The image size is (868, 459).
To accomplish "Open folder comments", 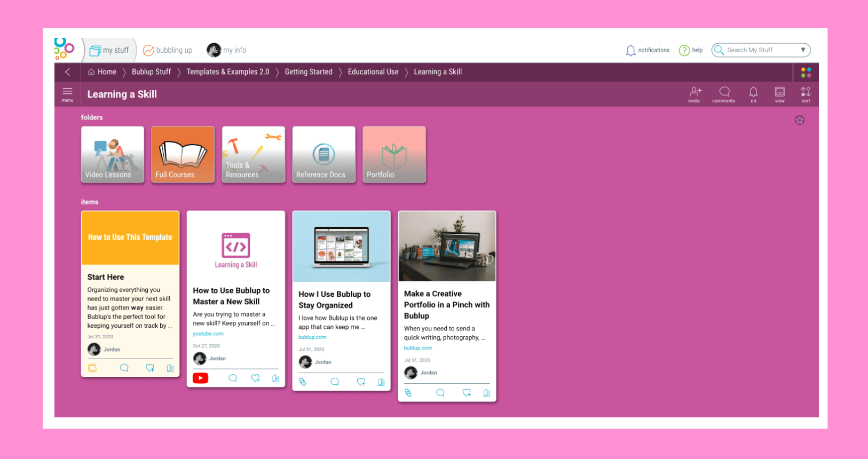I will (724, 94).
